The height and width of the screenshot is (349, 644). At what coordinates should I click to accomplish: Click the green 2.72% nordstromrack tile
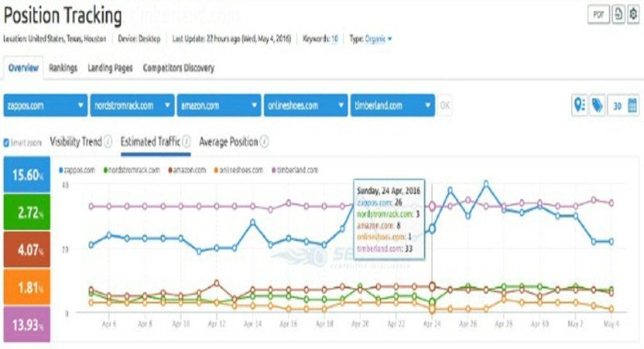(27, 213)
